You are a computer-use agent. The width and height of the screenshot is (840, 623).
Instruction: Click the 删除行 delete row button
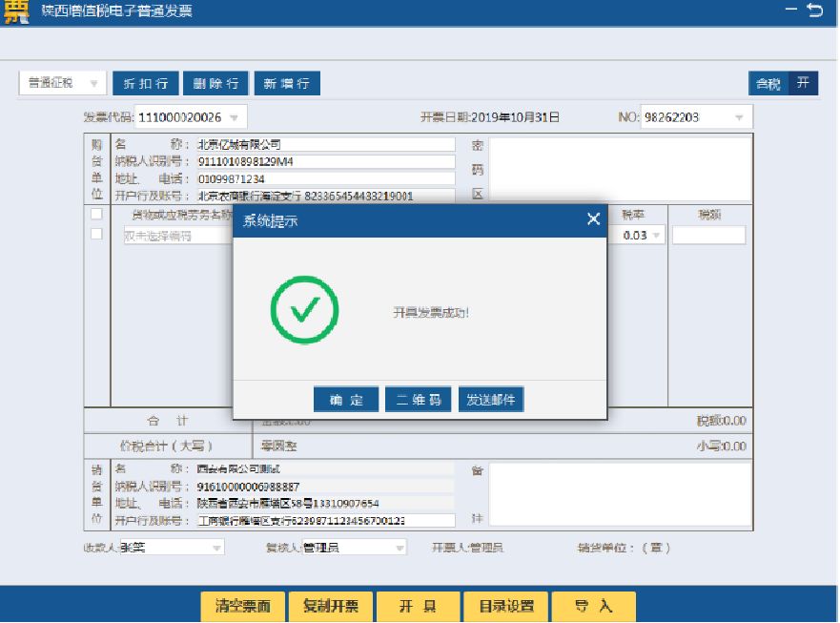pos(215,84)
